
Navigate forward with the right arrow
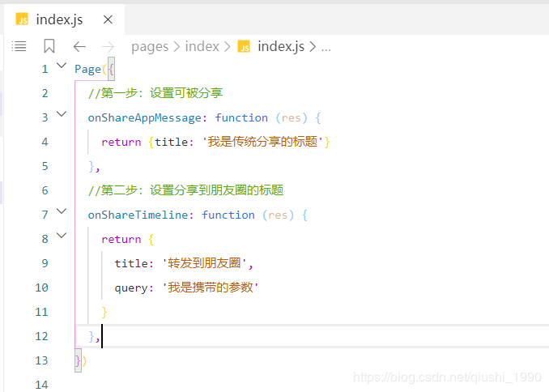tap(109, 47)
